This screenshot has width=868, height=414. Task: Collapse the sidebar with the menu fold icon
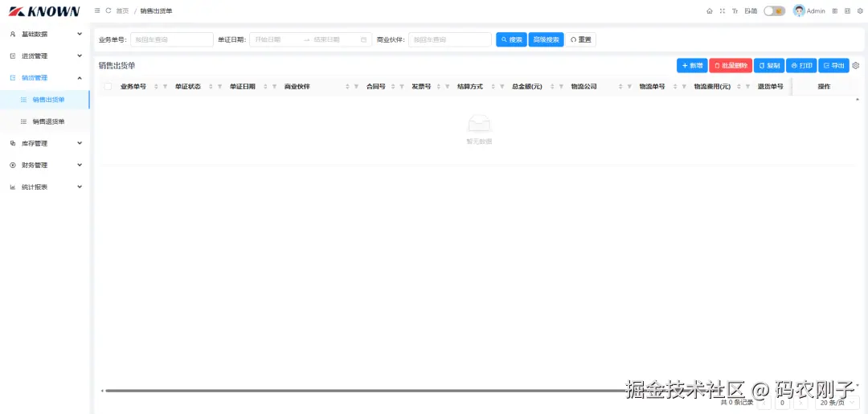pos(97,11)
